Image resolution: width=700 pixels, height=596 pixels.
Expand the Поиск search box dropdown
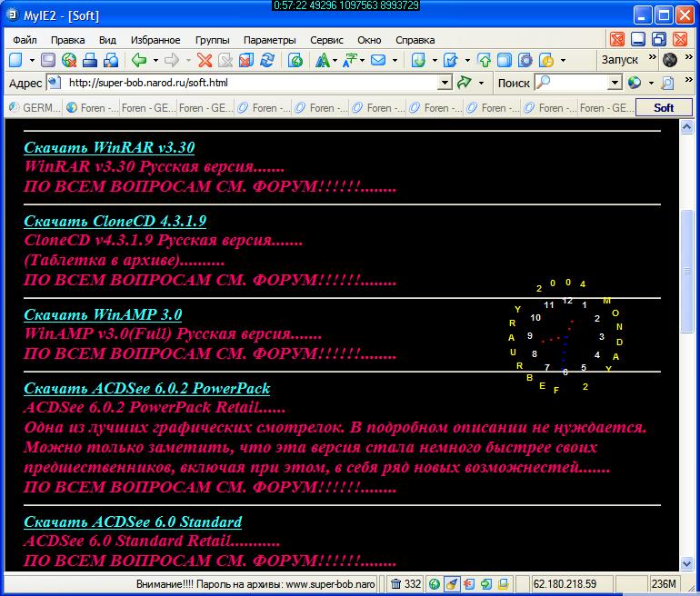click(x=615, y=83)
